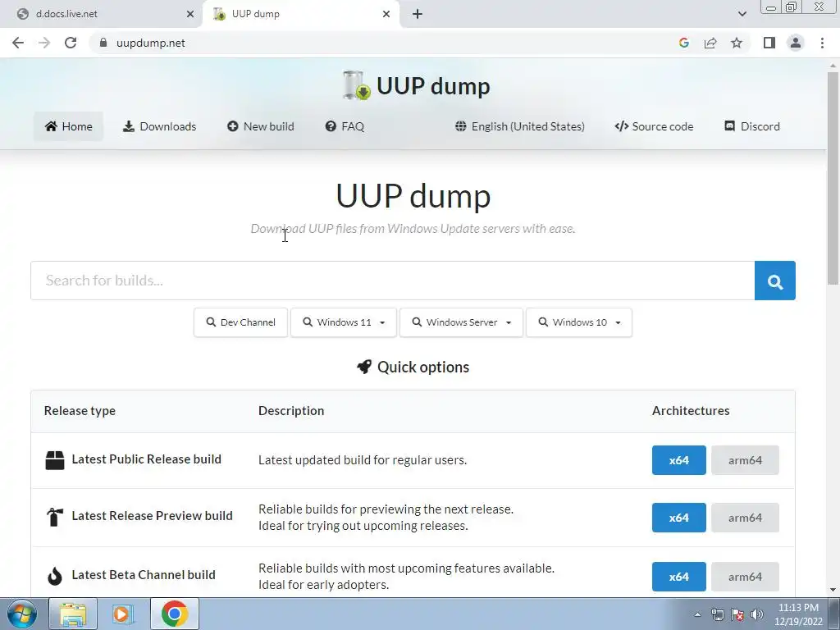Bookmark this page with star icon

[737, 43]
